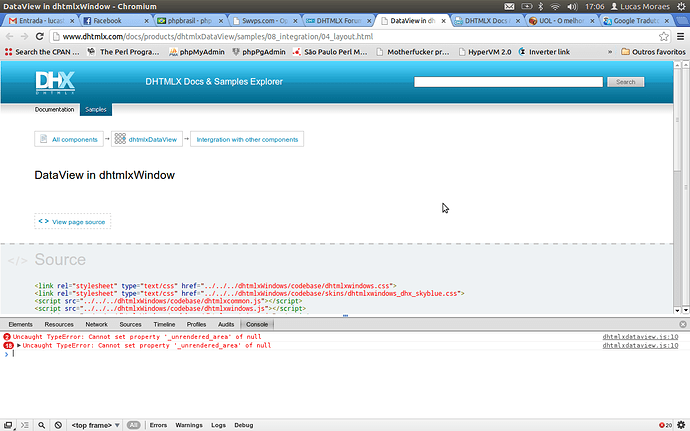Screen dimensions: 690x431
Task: Dock the devtools to a separate window
Action: coord(8,425)
